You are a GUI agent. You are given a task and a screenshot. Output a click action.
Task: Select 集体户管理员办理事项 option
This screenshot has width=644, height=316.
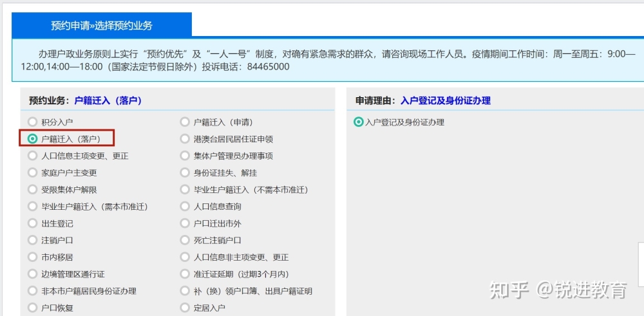(185, 156)
